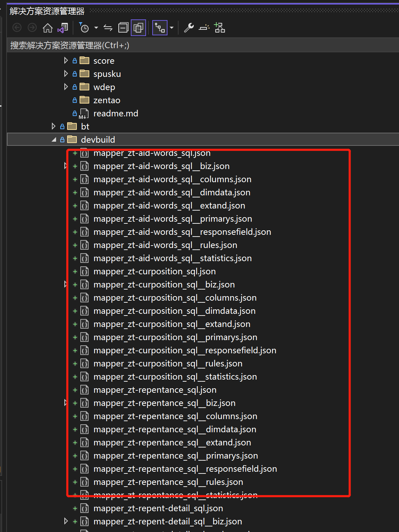
Task: Select the wdep folder icon
Action: pos(84,87)
